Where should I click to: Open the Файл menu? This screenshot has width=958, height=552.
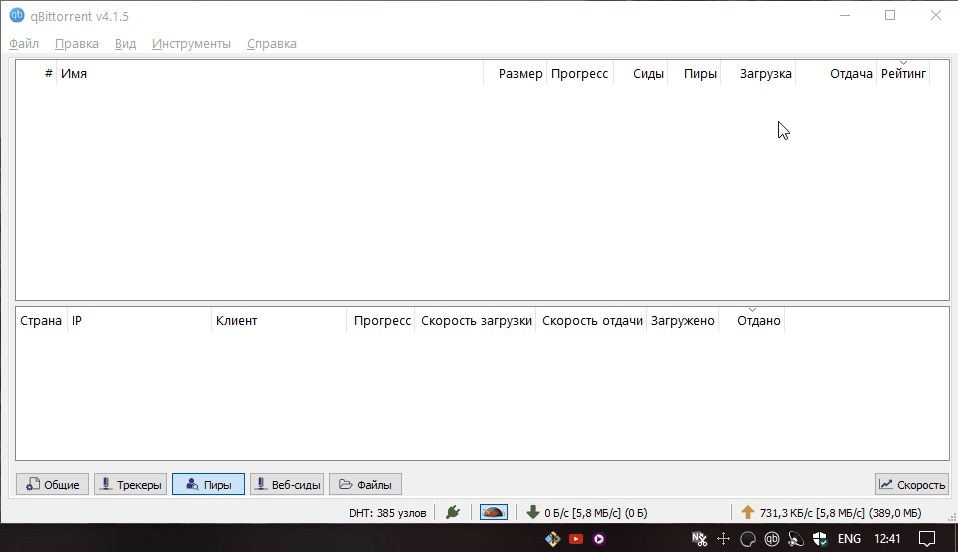[24, 44]
